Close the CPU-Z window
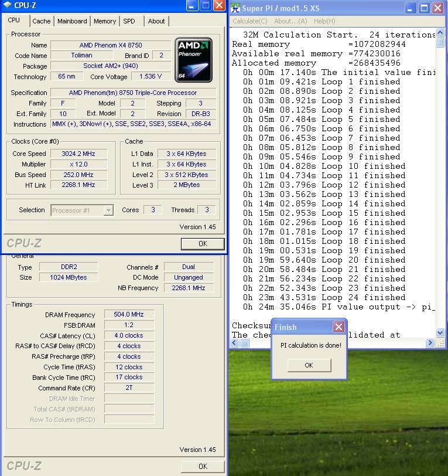Screen dimensions: 448x476 click(x=219, y=5)
